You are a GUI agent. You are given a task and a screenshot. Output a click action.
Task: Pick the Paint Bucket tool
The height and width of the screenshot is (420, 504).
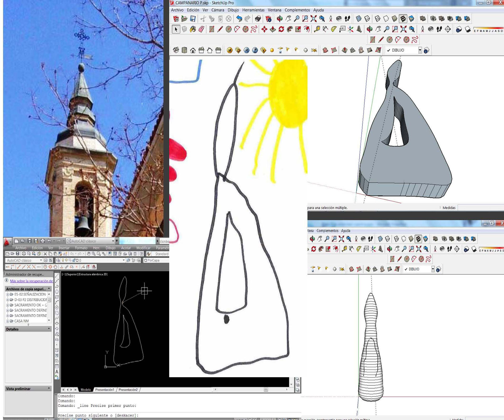pos(193,29)
